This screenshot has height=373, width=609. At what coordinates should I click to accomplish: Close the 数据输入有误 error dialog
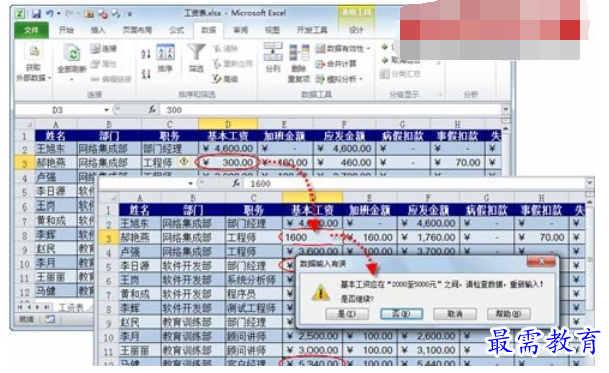(541, 261)
